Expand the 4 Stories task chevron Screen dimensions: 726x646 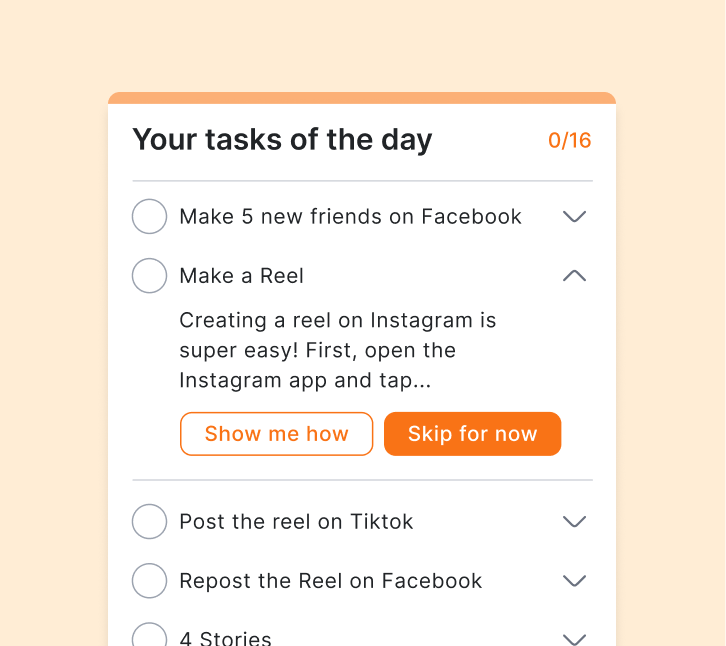574,639
